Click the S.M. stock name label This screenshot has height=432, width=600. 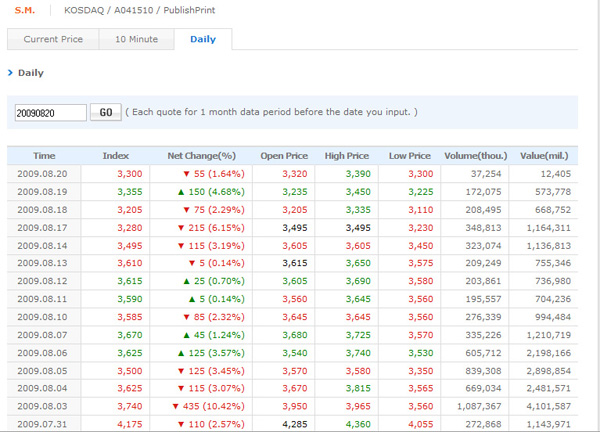[24, 10]
